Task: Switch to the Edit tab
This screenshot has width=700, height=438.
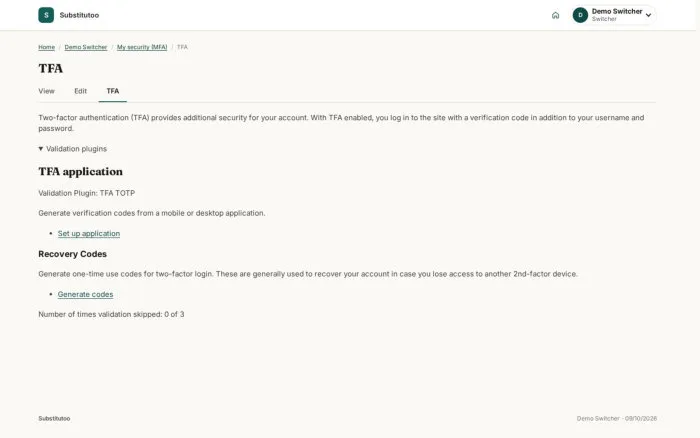Action: pos(80,91)
